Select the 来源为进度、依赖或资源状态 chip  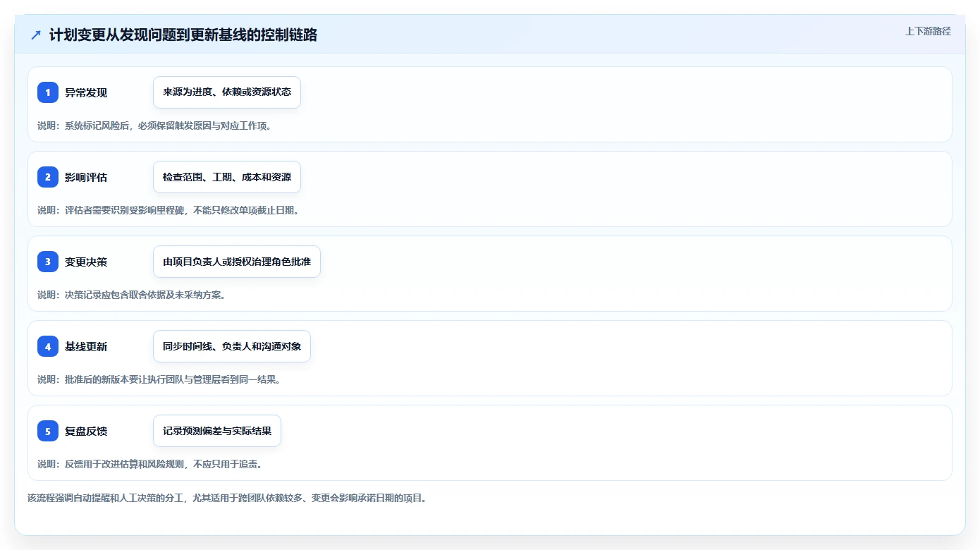[x=227, y=92]
